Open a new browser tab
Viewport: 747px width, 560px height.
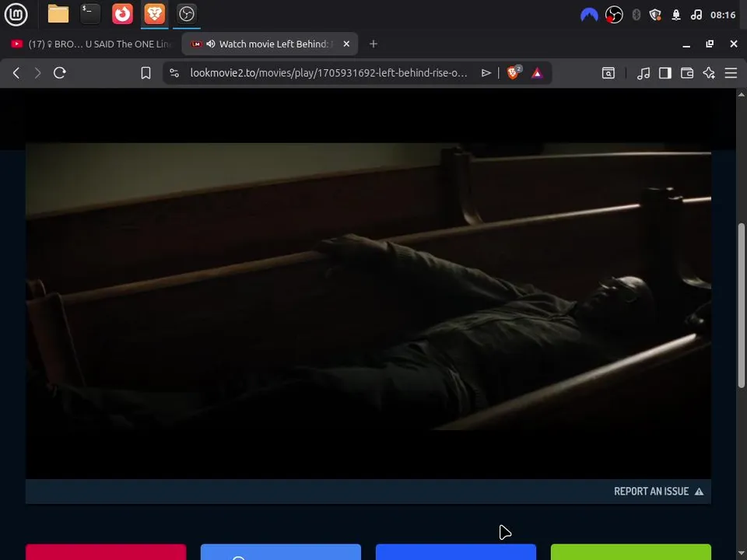pos(373,44)
